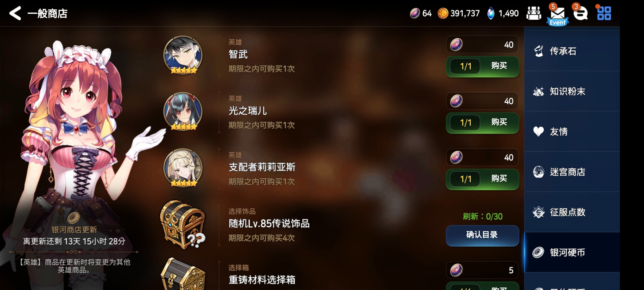The height and width of the screenshot is (290, 644).
Task: Open the Event mailbox icon
Action: [558, 15]
